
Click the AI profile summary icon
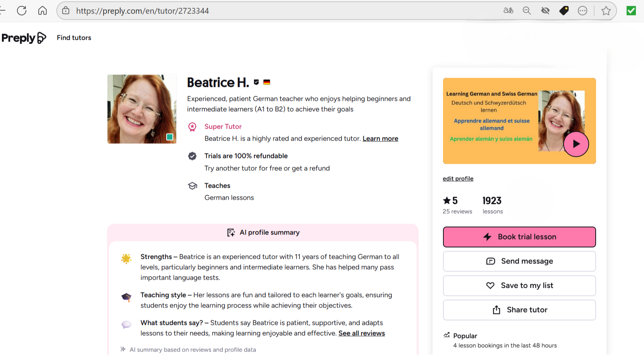point(231,233)
